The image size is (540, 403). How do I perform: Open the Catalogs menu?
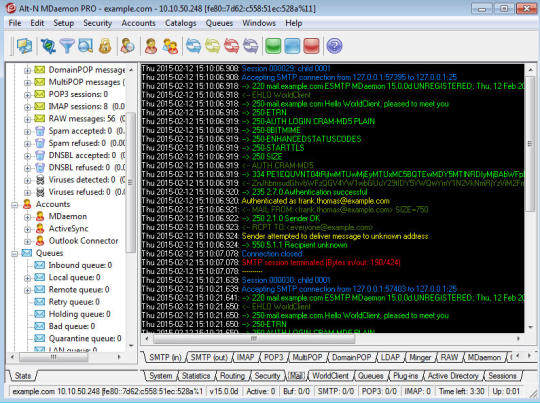tap(180, 23)
